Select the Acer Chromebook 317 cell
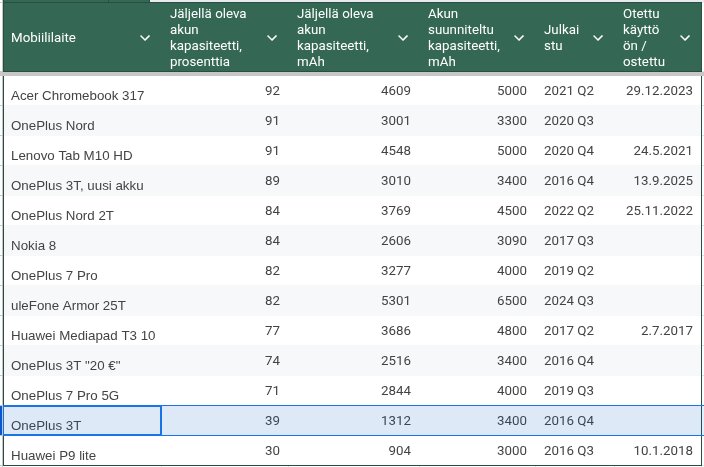Screen dimensions: 704x467 [80, 95]
